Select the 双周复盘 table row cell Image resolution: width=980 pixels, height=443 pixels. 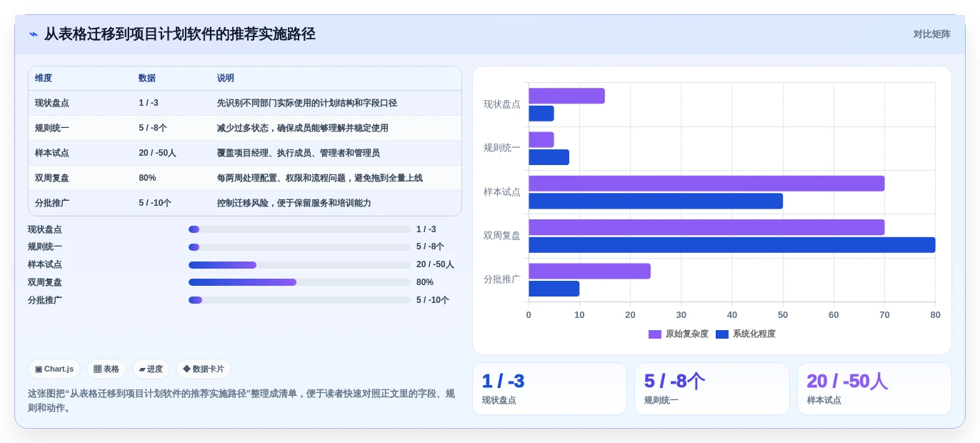[52, 178]
